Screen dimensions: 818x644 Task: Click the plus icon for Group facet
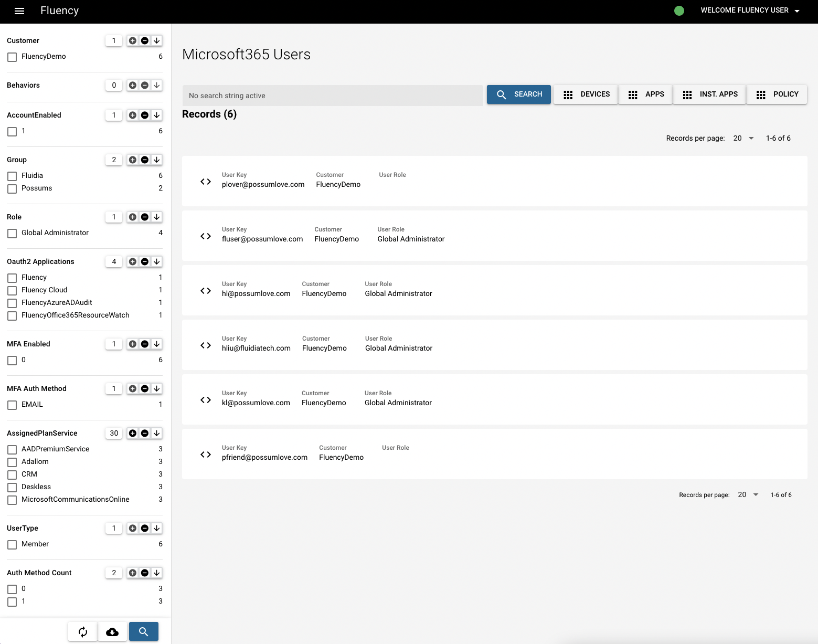click(x=133, y=160)
